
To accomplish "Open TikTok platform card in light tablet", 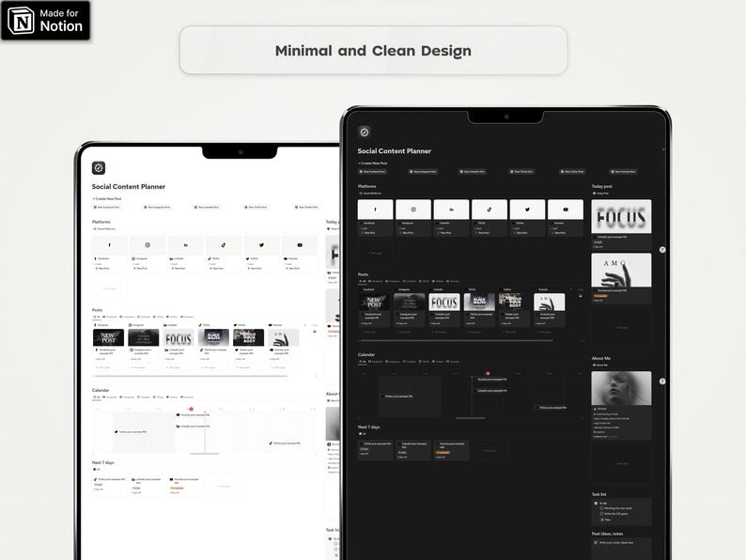I will pos(224,254).
